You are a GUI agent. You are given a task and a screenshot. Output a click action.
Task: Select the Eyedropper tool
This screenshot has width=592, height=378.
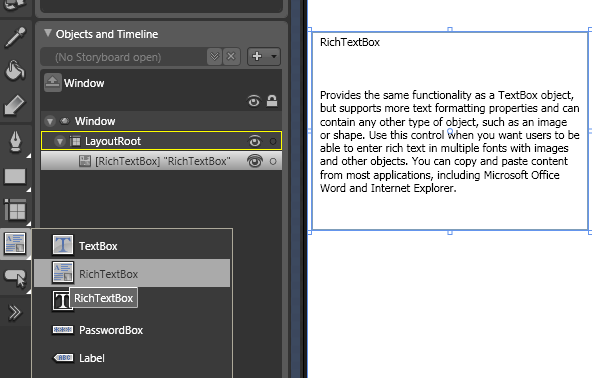(15, 37)
